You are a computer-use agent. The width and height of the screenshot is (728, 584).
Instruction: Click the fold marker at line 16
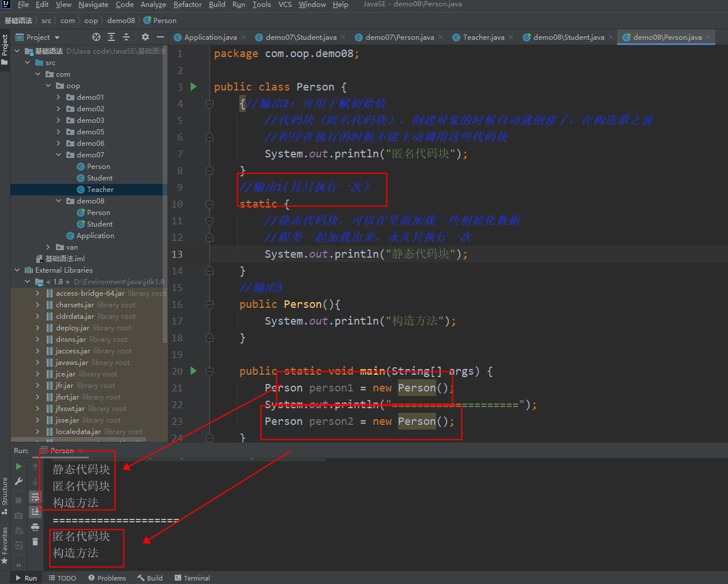click(x=209, y=304)
